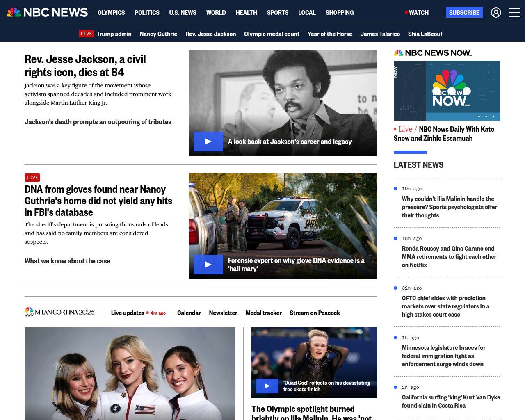This screenshot has height=420, width=525.
Task: Open the Olympic medal count trending topic
Action: click(x=272, y=34)
